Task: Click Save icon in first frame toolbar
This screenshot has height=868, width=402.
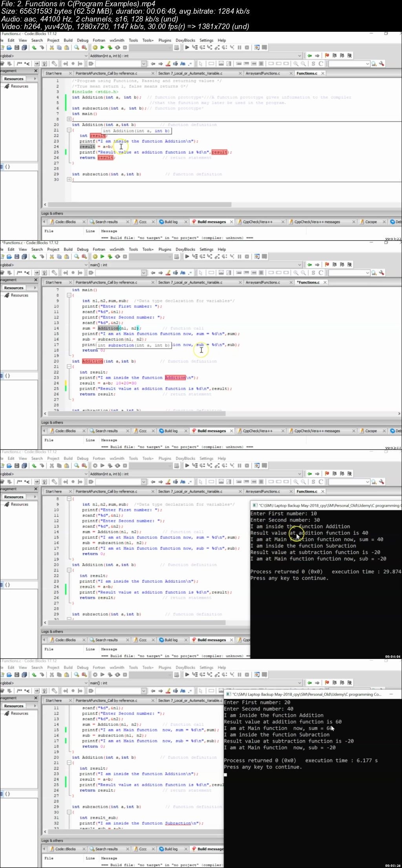Action: (17, 47)
